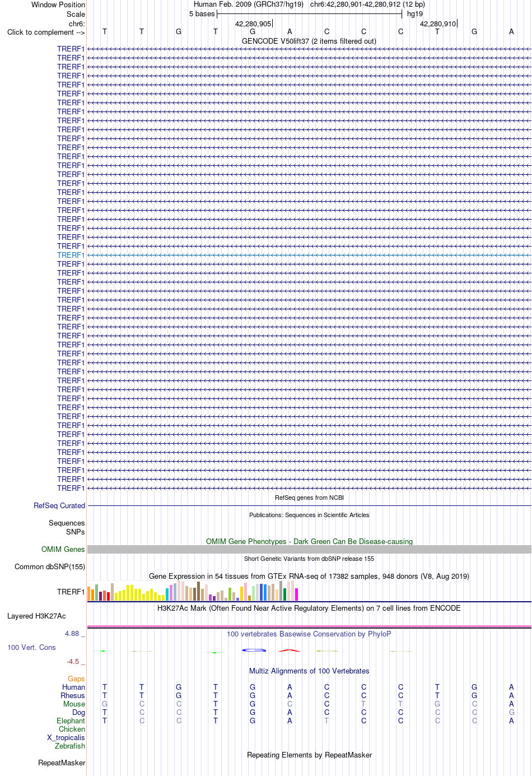532x776 pixels.
Task: Click 'Click to complement -->' label
Action: [x=46, y=32]
